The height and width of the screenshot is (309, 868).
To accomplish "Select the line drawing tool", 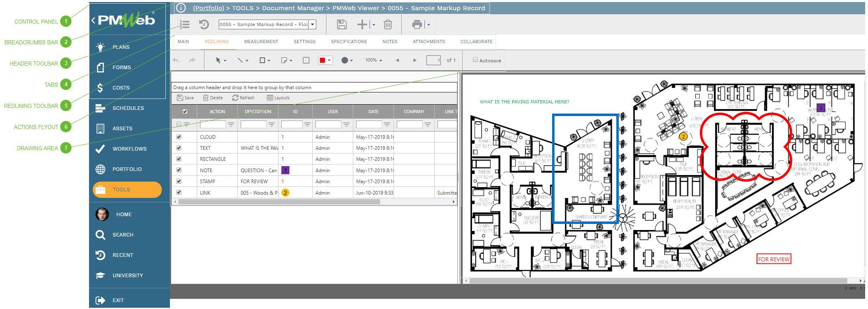I will click(240, 60).
